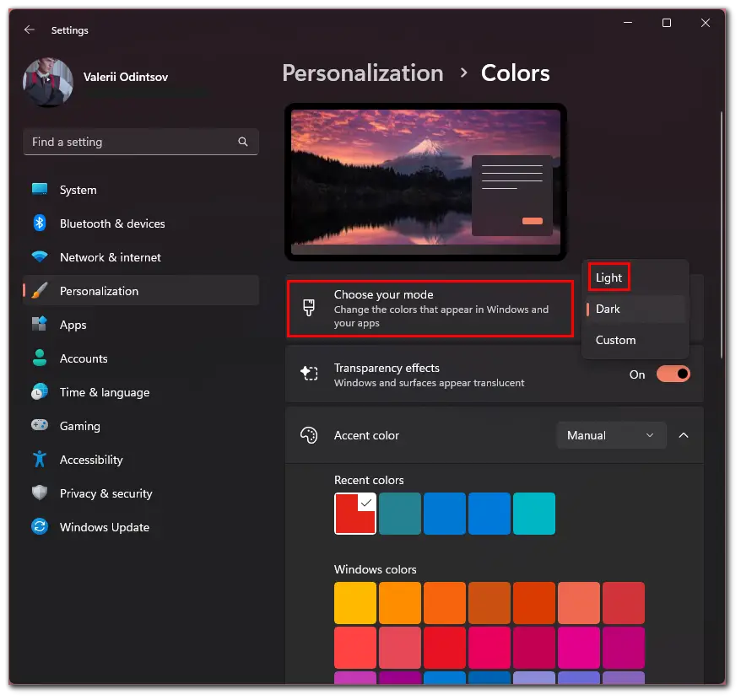Screen dimensions: 741x700
Task: Click the Transparency effects icon
Action: pyautogui.click(x=309, y=373)
